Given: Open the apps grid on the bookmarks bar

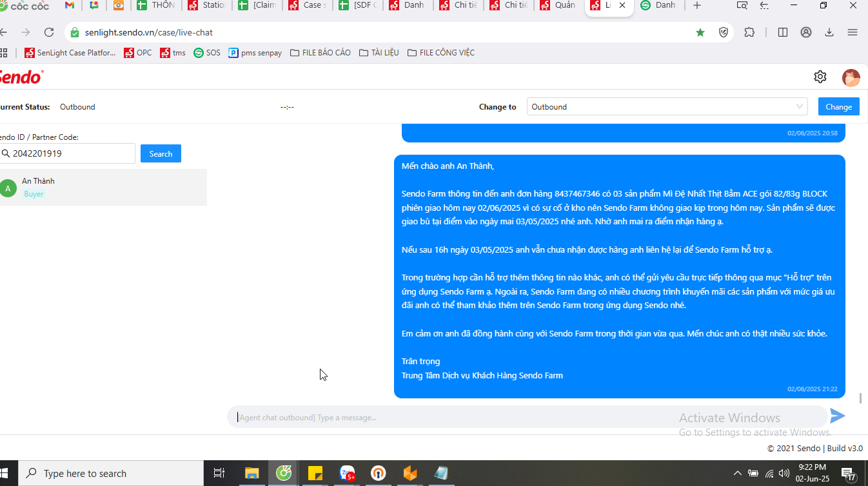Looking at the screenshot, I should pos(5,53).
